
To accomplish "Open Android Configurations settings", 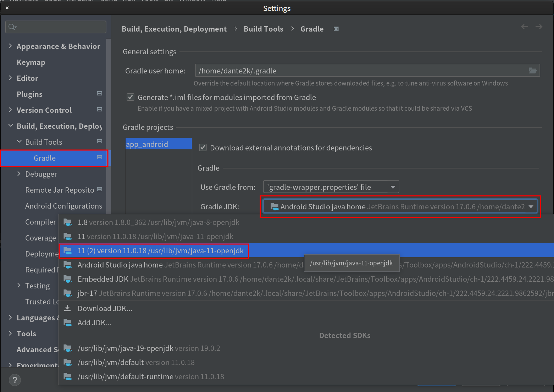I will [63, 206].
